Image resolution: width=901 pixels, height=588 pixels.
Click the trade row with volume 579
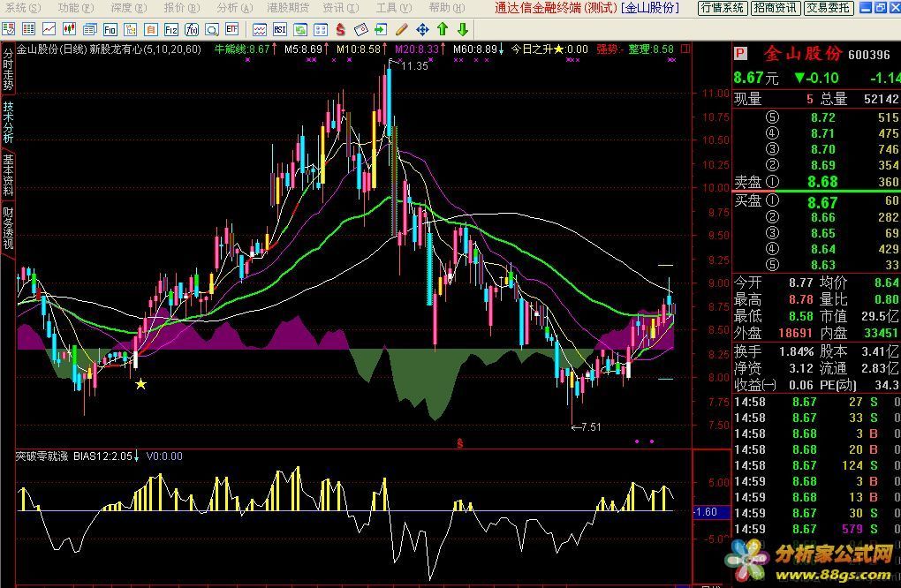[817, 529]
